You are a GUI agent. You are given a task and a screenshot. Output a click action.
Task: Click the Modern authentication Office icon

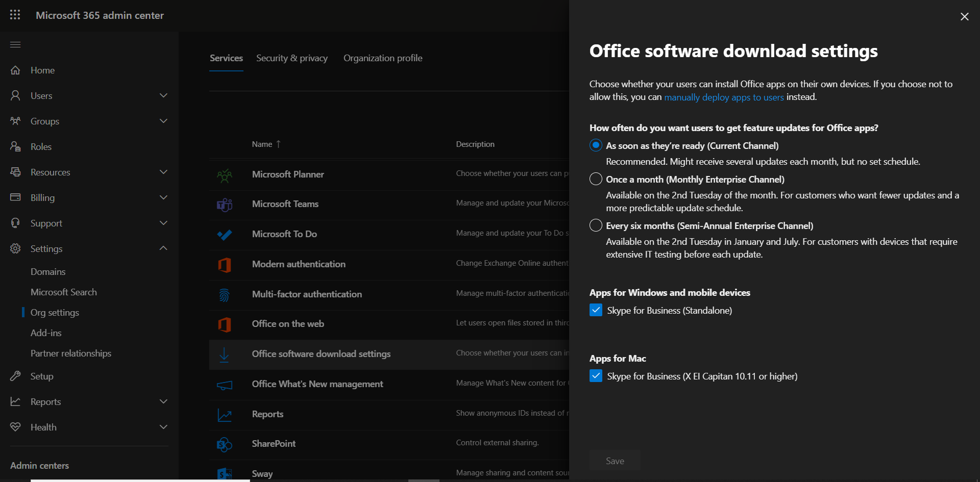pyautogui.click(x=225, y=265)
